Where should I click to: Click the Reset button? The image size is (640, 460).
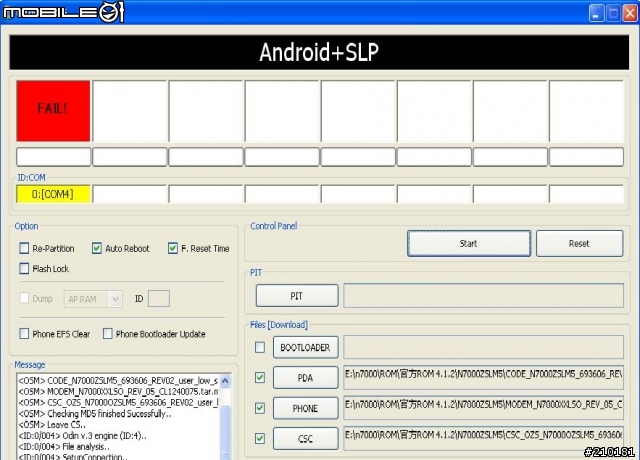580,244
